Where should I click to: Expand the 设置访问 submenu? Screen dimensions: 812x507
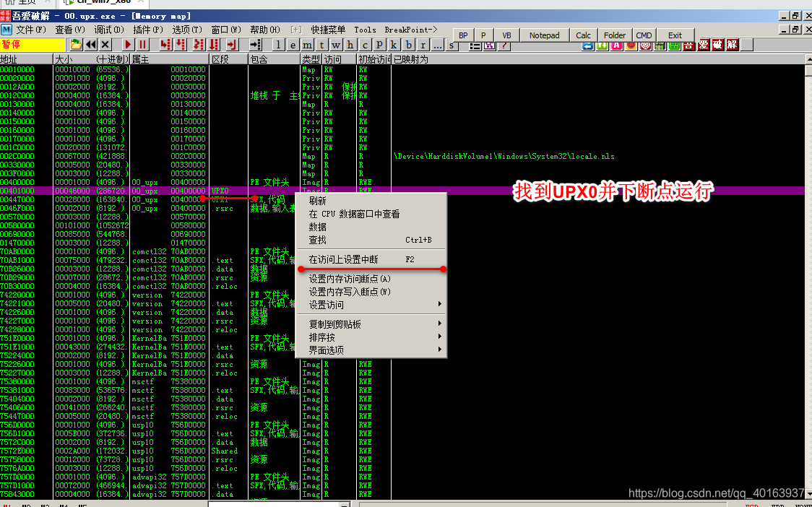[x=371, y=305]
